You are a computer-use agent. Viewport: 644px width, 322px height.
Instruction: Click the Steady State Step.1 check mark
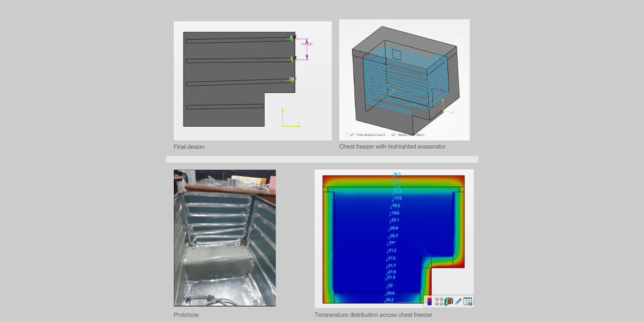394,134
